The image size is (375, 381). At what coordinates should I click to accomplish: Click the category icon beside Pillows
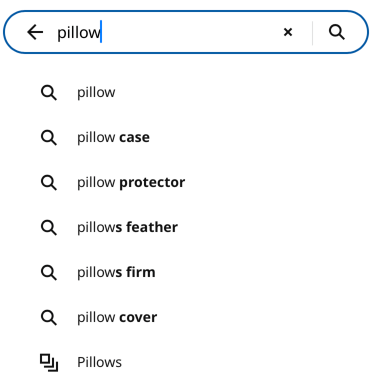point(49,363)
